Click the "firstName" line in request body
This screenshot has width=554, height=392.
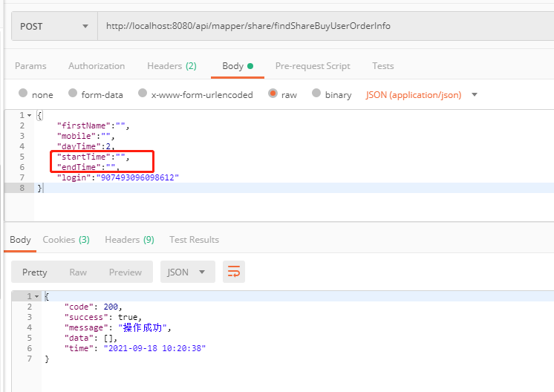(x=94, y=125)
